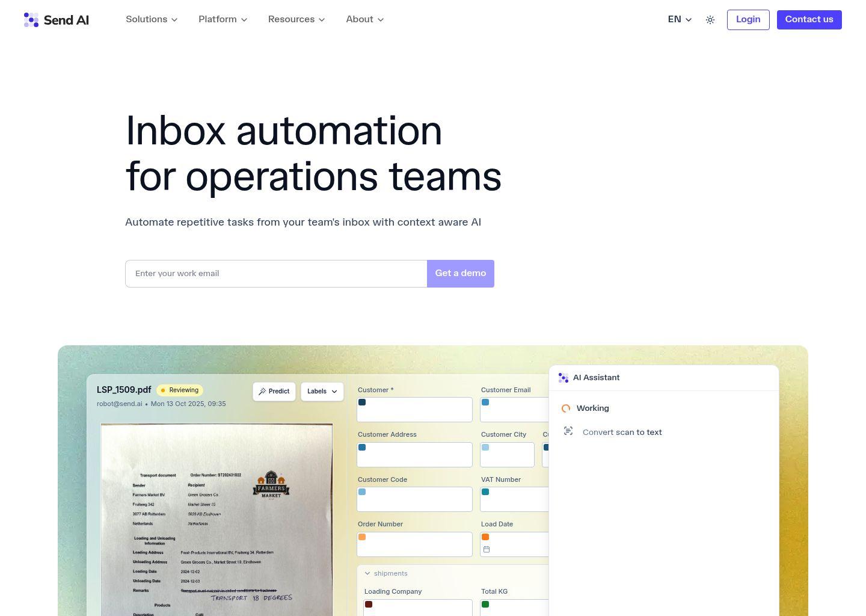Click the Convert scan to text icon
The width and height of the screenshot is (866, 616).
click(x=568, y=431)
